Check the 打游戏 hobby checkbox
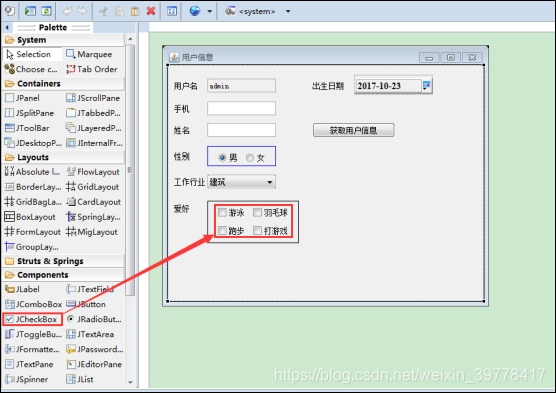 (x=257, y=231)
